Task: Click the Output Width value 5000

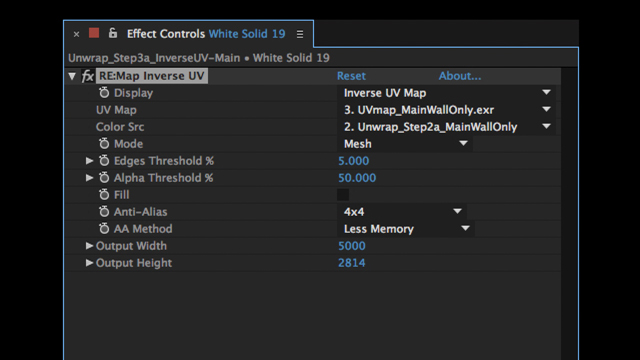Action: pos(352,246)
